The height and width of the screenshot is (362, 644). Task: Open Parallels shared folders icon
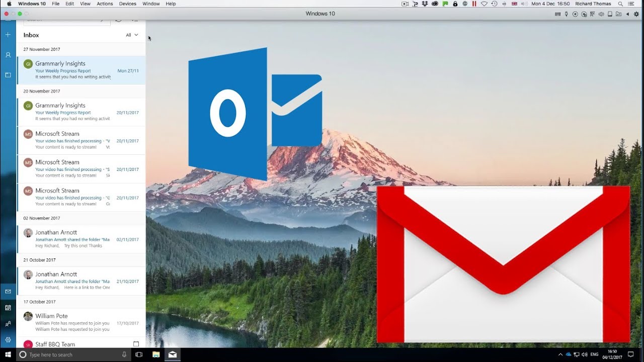pyautogui.click(x=619, y=14)
